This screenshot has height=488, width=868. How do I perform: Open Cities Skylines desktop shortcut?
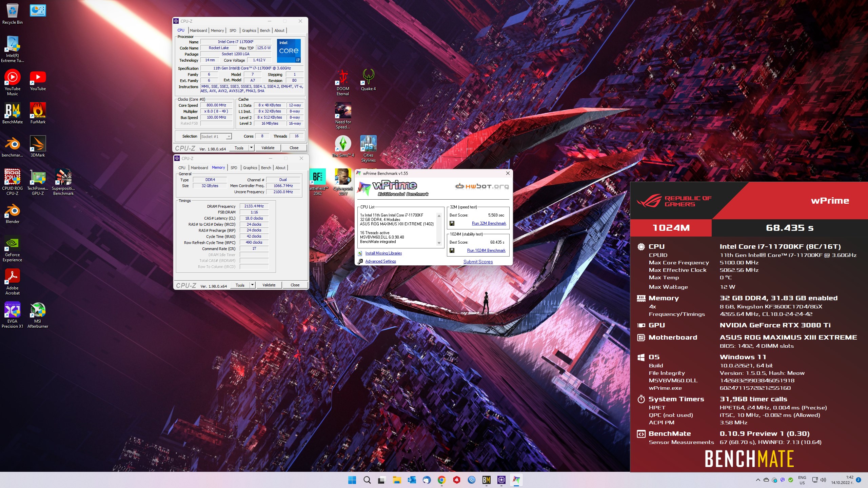click(x=368, y=149)
